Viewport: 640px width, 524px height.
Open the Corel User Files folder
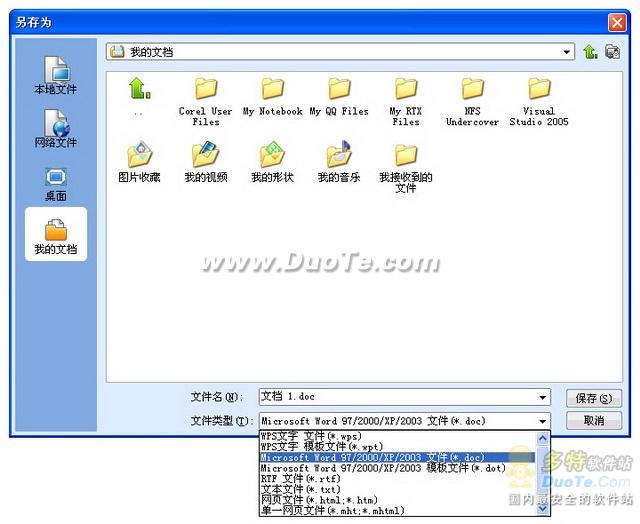coord(206,100)
